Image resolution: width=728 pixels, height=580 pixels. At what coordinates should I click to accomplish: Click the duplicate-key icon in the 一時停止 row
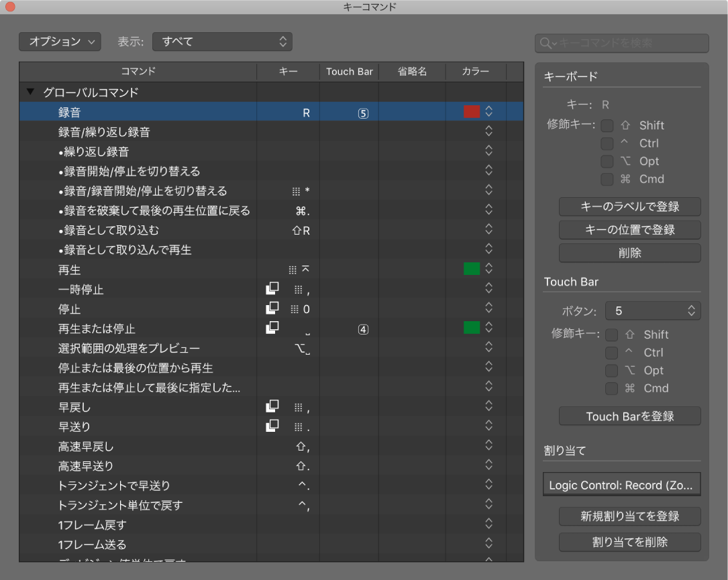272,289
